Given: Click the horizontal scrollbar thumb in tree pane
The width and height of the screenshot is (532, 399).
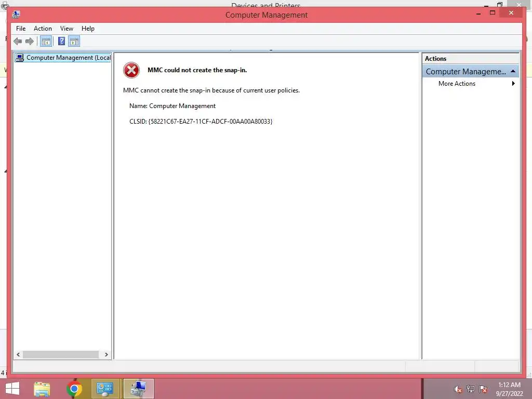Looking at the screenshot, I should pyautogui.click(x=61, y=354).
